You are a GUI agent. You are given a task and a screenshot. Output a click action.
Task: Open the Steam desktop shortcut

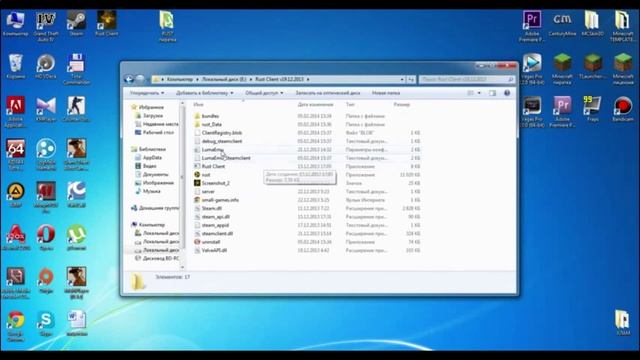pyautogui.click(x=76, y=24)
